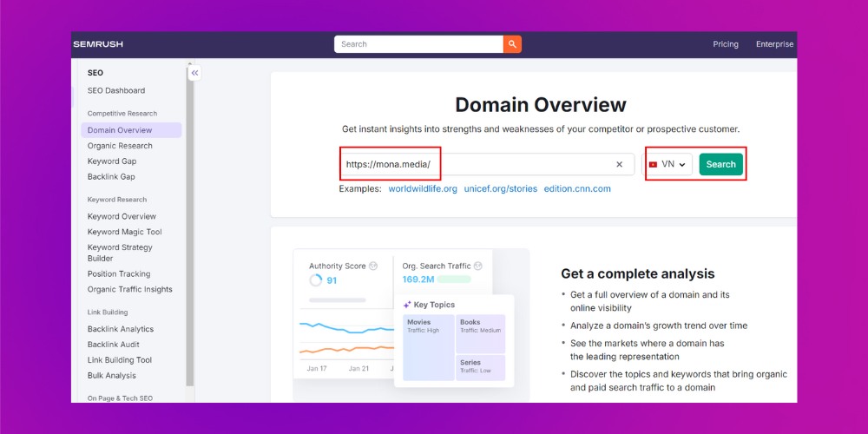Viewport: 868px width, 434px height.
Task: Collapse the sidebar with double-chevron icon
Action: (x=194, y=73)
